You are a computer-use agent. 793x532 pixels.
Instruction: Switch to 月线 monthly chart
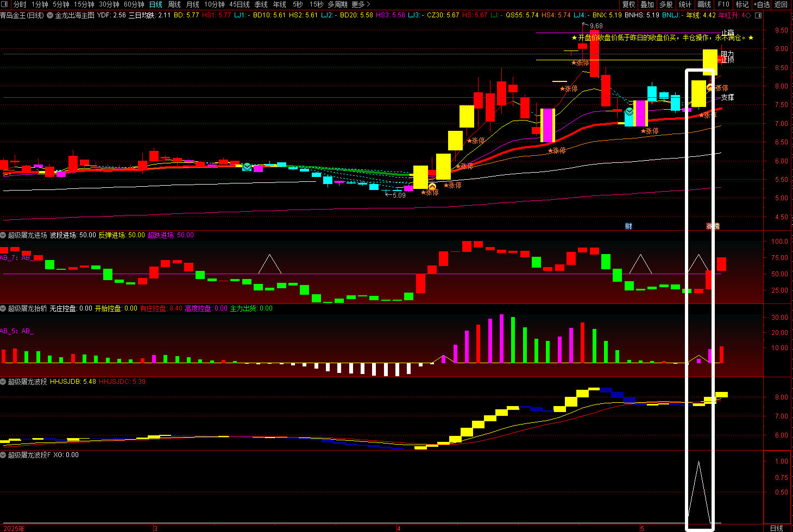click(193, 4)
